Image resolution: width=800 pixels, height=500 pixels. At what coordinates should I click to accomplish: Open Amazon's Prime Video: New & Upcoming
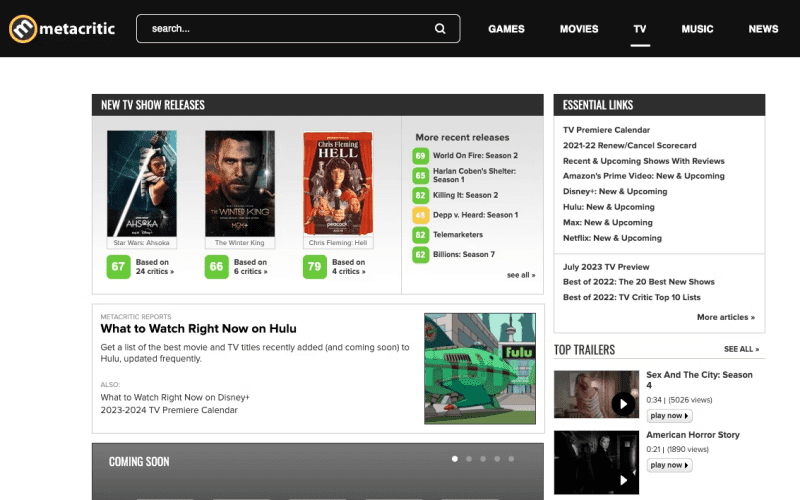(643, 176)
